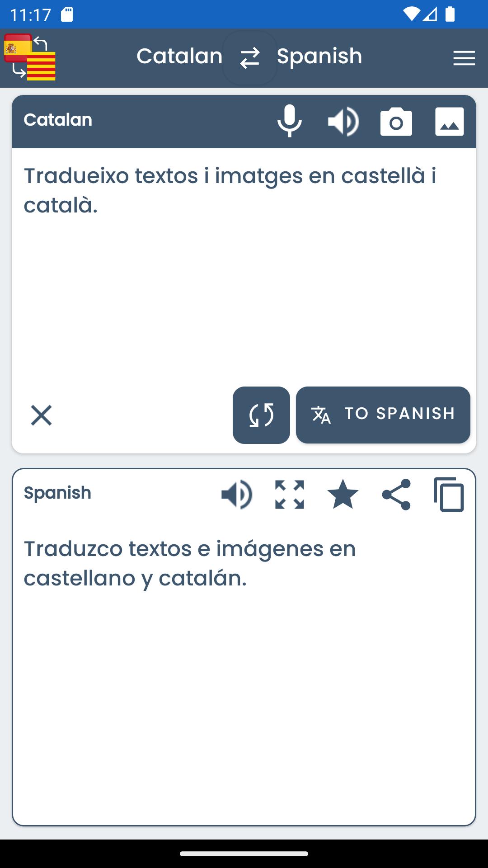Tap the app flag logo

tap(30, 58)
